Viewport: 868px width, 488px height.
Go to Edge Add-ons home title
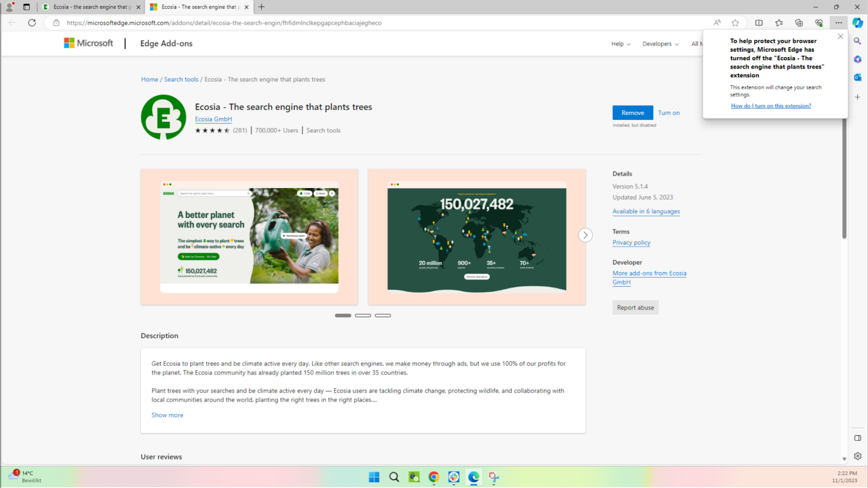[x=166, y=43]
